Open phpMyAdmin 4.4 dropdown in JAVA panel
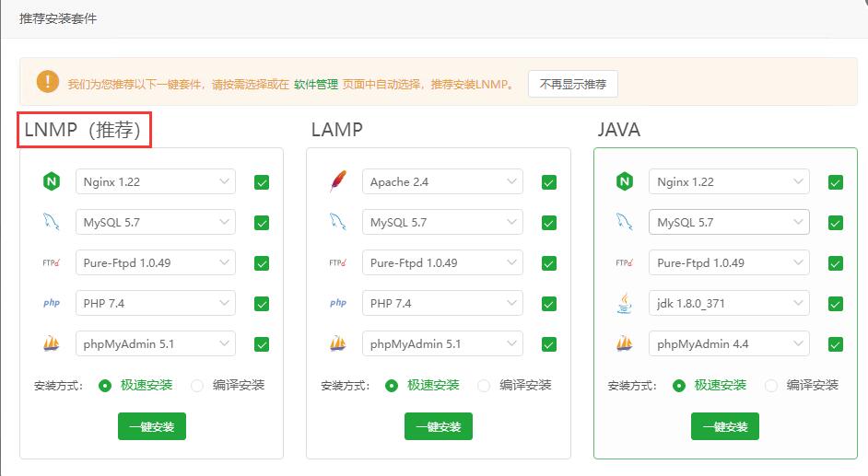868x476 pixels. [x=729, y=344]
